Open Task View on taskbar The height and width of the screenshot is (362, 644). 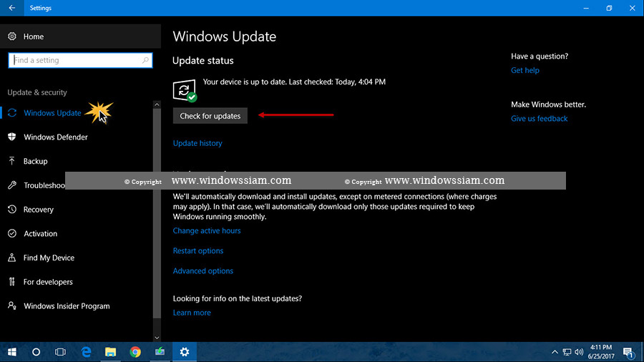pos(60,352)
